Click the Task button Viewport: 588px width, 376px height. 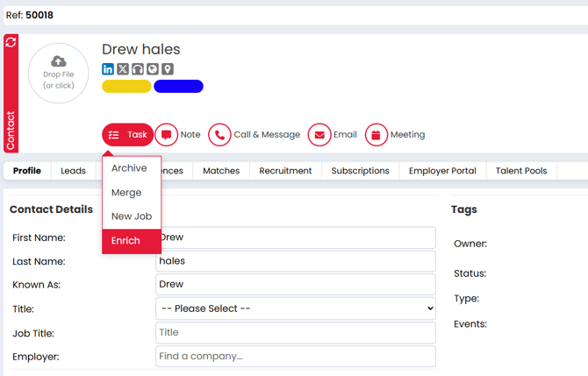coord(128,135)
